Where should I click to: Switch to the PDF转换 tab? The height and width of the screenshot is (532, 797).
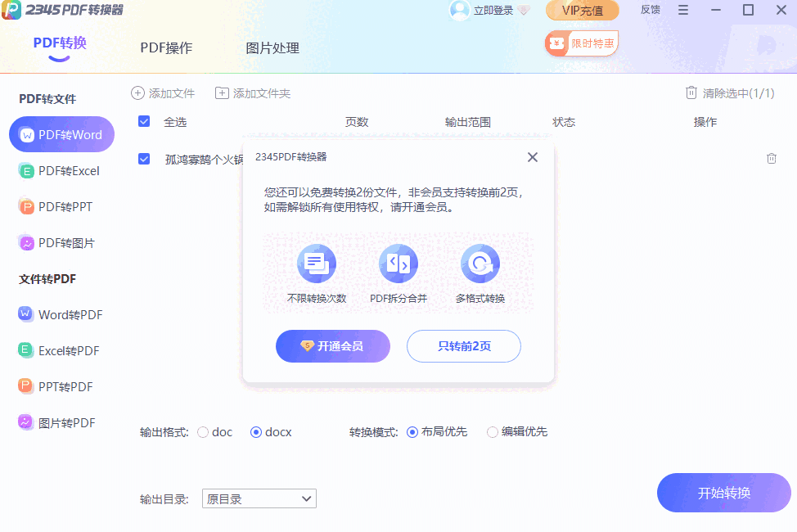click(60, 43)
